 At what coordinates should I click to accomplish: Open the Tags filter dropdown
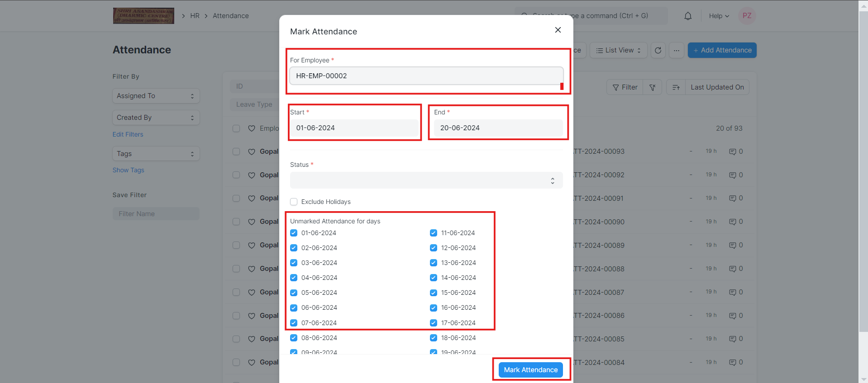tap(156, 154)
